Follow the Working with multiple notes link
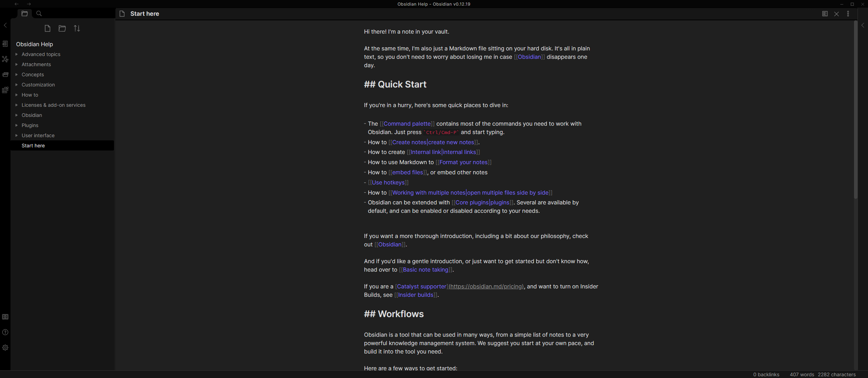The width and height of the screenshot is (868, 378). click(429, 192)
